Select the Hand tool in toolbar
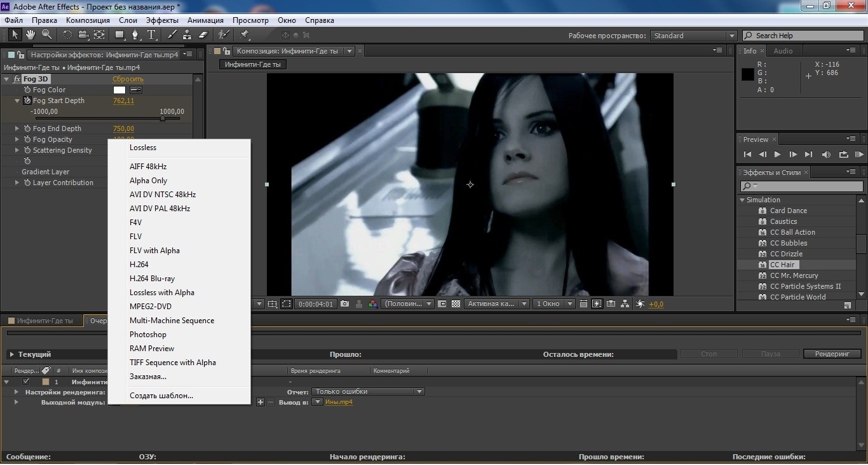This screenshot has width=868, height=465. coord(31,35)
